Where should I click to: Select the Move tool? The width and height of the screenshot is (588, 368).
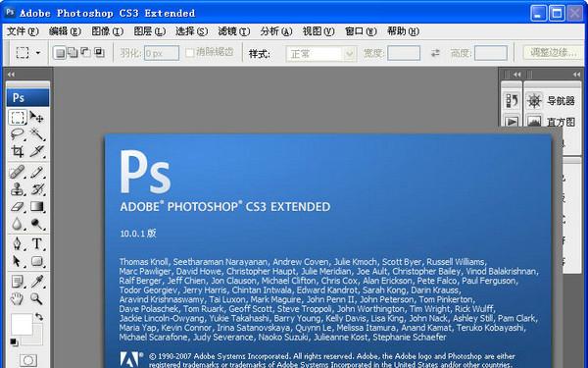click(37, 117)
